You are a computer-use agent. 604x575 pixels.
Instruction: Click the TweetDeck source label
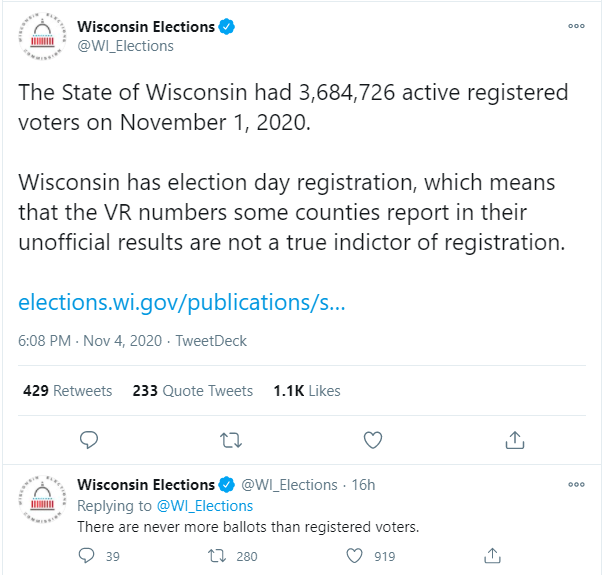211,341
